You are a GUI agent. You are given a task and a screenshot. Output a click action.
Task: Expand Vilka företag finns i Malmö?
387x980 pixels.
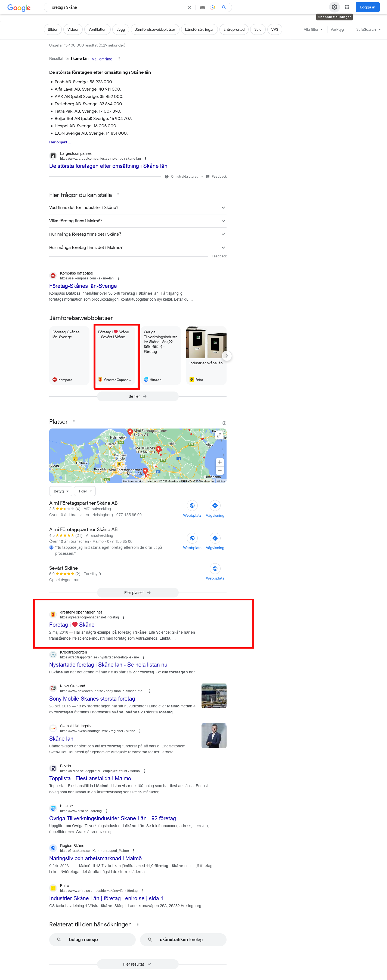[x=138, y=221]
